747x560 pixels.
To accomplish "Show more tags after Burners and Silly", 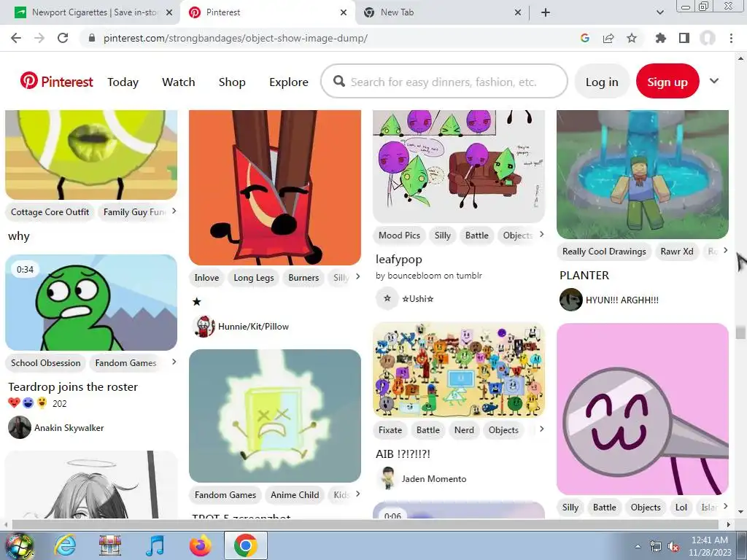I will coord(357,276).
